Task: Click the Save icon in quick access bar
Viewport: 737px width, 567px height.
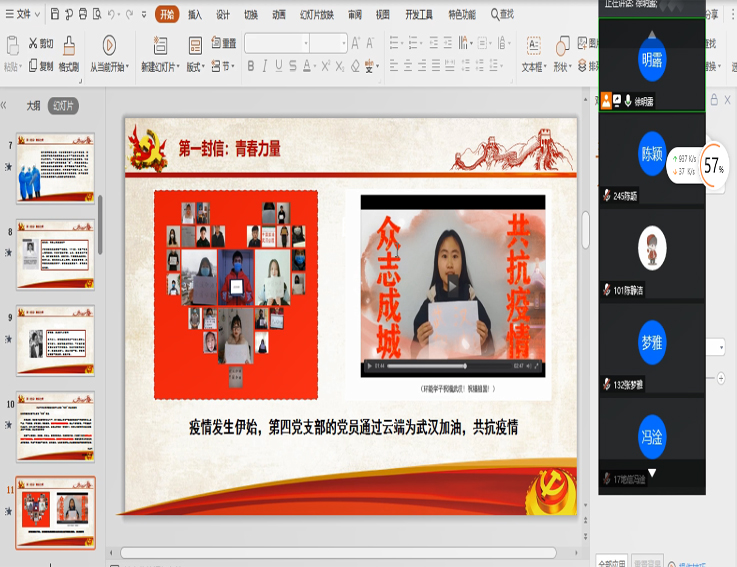Action: pyautogui.click(x=55, y=15)
